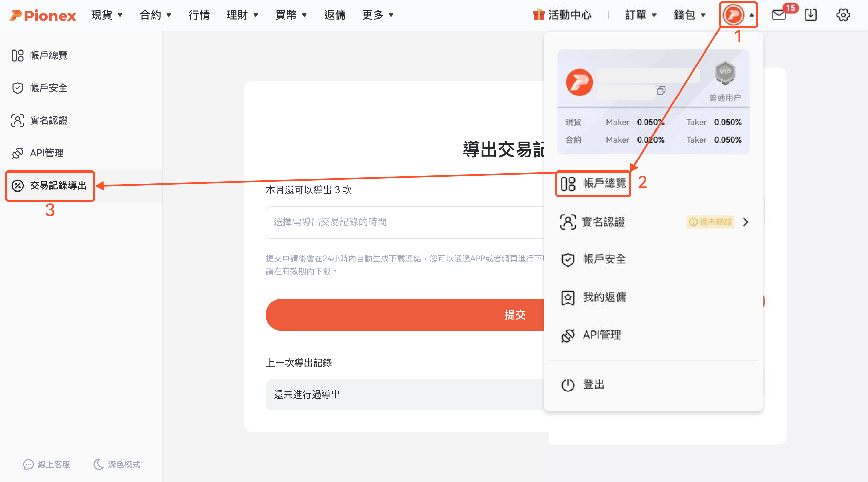Select 實名認證 in the left sidebar
This screenshot has width=868, height=482.
click(x=81, y=120)
